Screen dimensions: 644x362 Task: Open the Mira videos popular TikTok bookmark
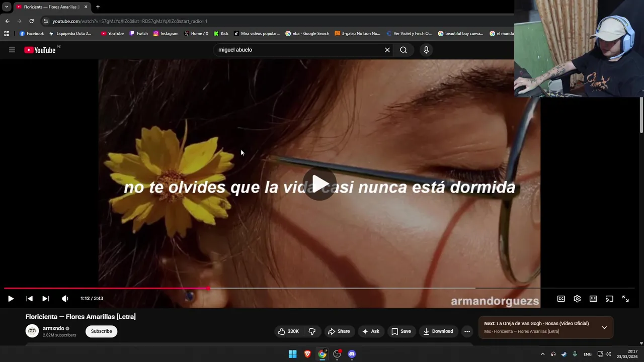point(257,34)
